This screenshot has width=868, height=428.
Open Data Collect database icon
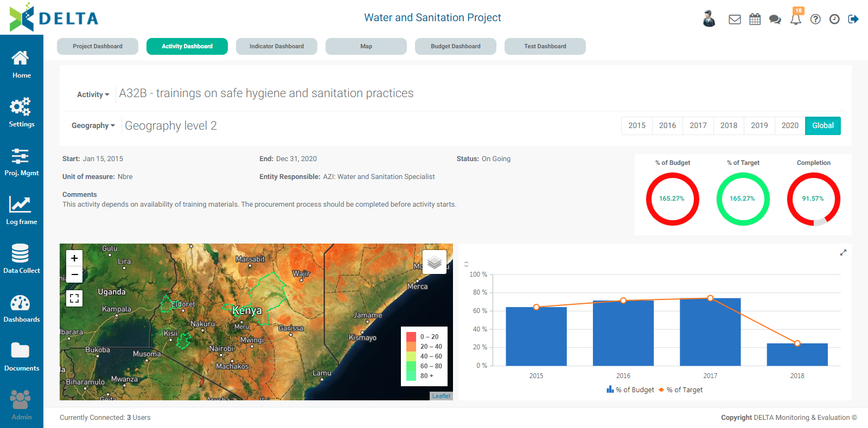pos(21,259)
